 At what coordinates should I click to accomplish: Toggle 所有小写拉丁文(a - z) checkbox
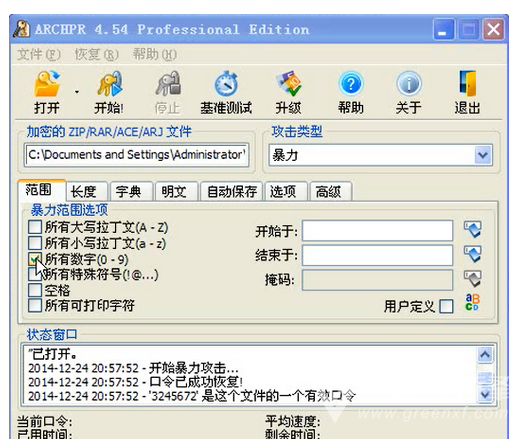[35, 242]
